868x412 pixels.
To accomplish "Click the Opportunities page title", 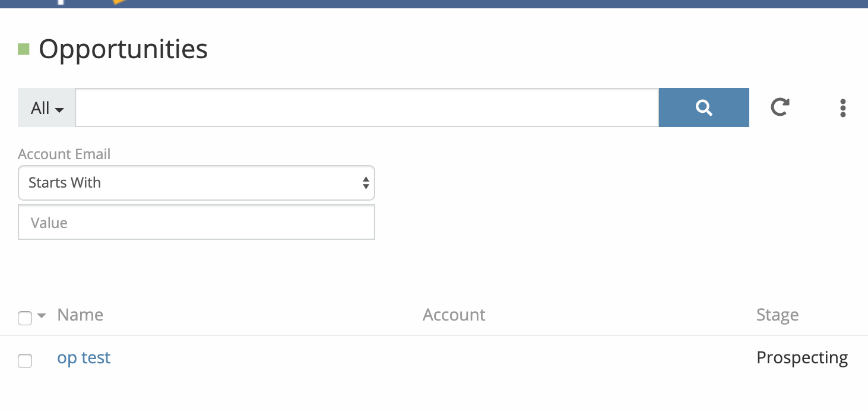I will pyautogui.click(x=123, y=49).
